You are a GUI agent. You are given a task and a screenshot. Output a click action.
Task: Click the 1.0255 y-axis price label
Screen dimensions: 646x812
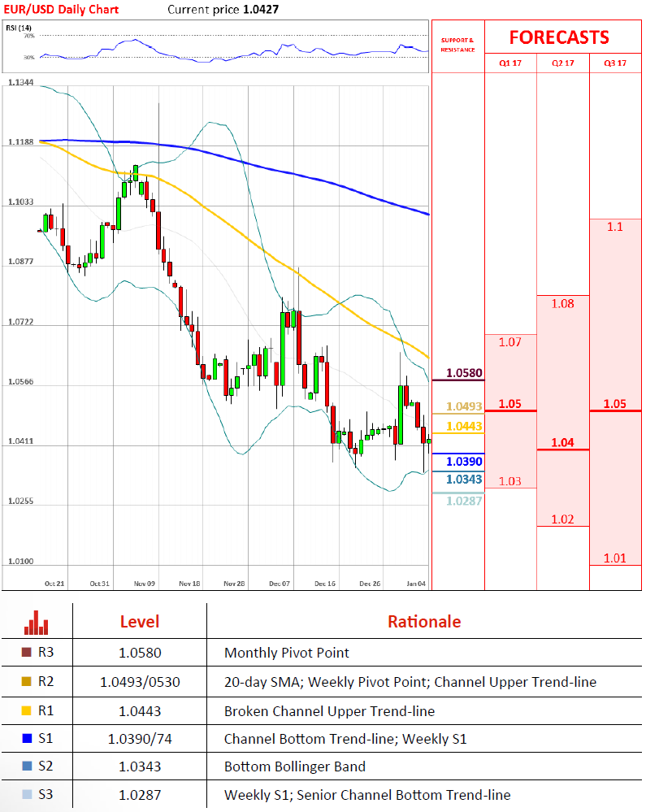[20, 502]
